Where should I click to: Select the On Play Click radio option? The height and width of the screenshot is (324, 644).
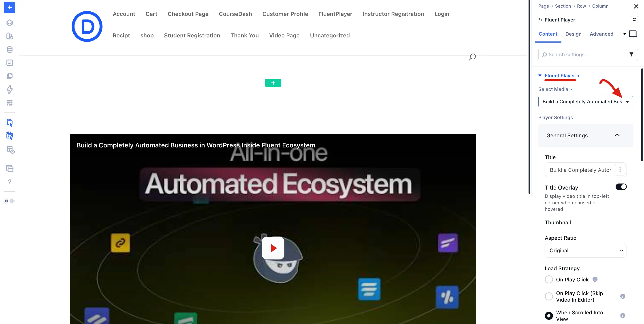coord(549,279)
